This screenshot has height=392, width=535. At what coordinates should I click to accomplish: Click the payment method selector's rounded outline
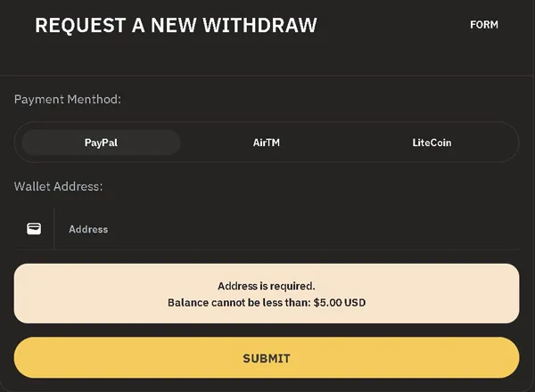pyautogui.click(x=267, y=124)
